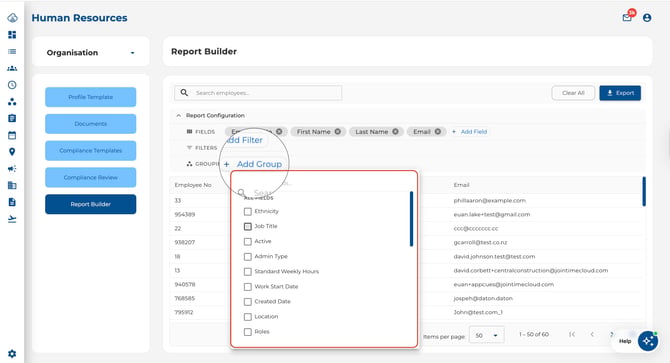Open the clipboard sidebar icon
This screenshot has width=670, height=363.
pyautogui.click(x=12, y=118)
